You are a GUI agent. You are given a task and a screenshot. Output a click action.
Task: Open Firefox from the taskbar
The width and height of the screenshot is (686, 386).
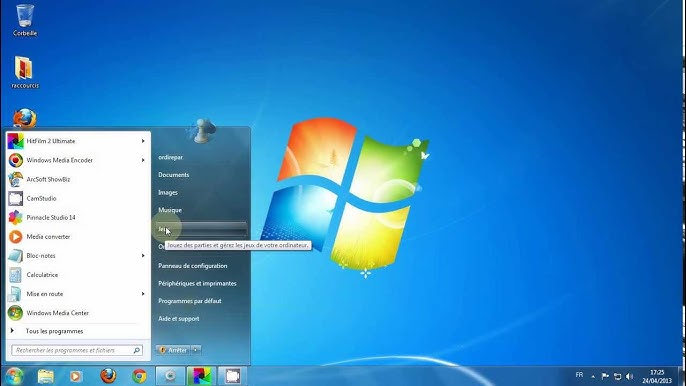[x=108, y=375]
